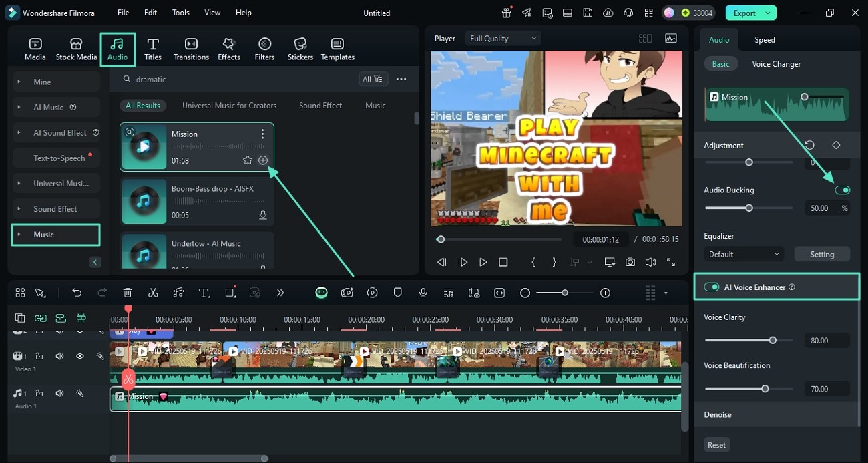Click the cloud upload icon in title bar

[608, 13]
